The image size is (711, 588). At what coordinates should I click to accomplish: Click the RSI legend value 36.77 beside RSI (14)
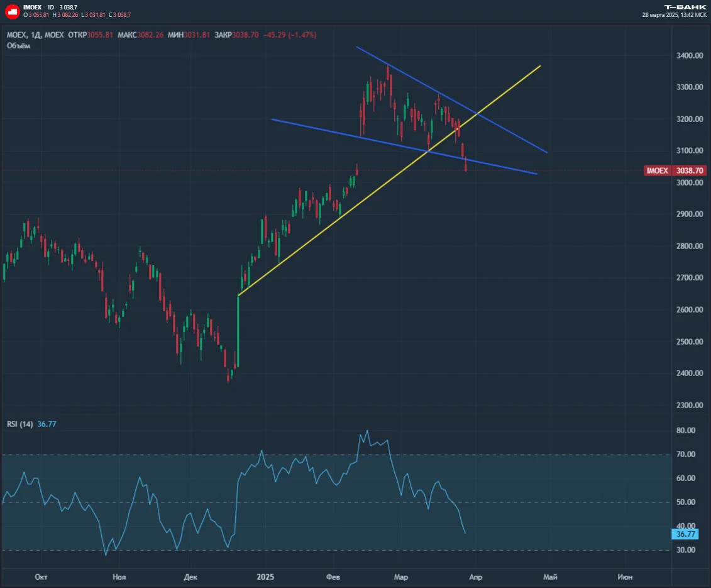pos(47,424)
